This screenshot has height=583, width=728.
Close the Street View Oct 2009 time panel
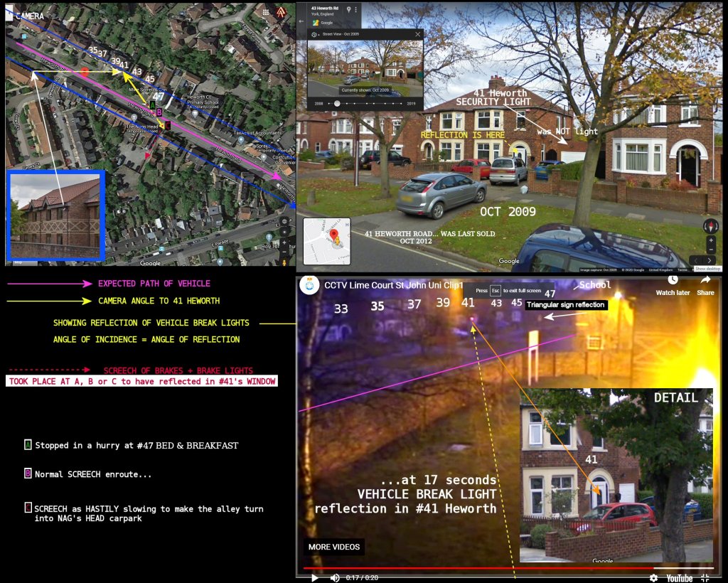[x=418, y=33]
